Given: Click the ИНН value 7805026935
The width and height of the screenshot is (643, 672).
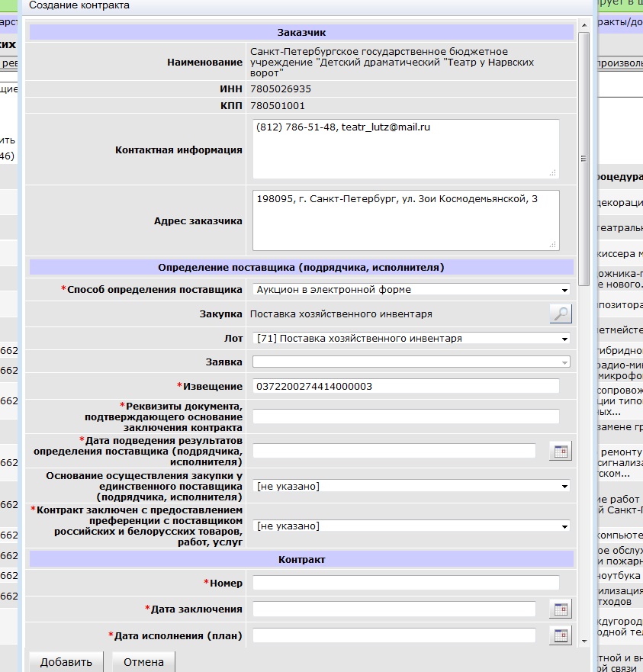Looking at the screenshot, I should click(281, 88).
